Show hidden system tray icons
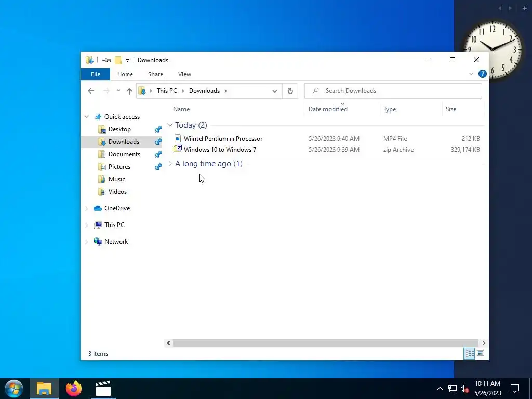Viewport: 532px width, 399px height. [440, 389]
